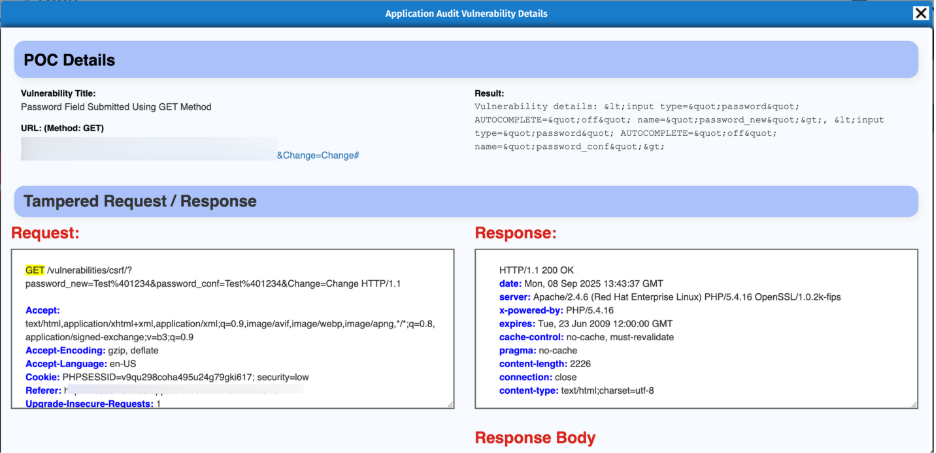This screenshot has width=936, height=453.
Task: Click the 'date:' response header line
Action: [581, 284]
